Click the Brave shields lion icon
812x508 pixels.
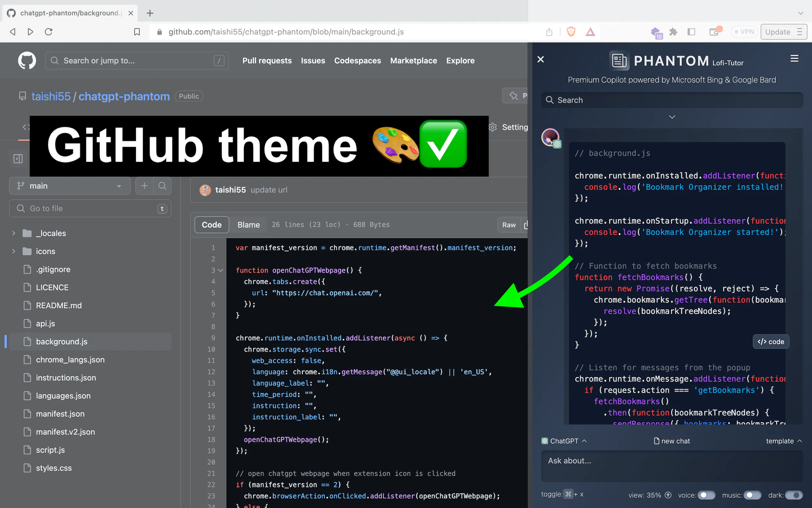point(571,32)
